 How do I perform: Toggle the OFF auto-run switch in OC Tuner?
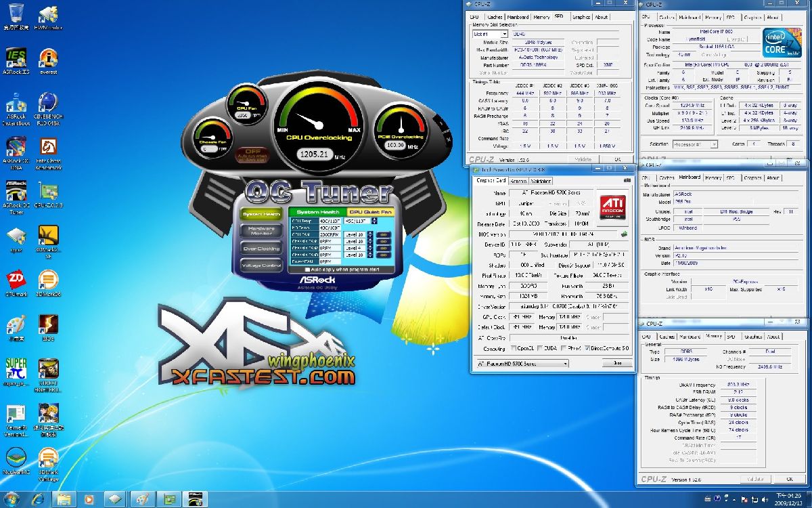click(253, 154)
